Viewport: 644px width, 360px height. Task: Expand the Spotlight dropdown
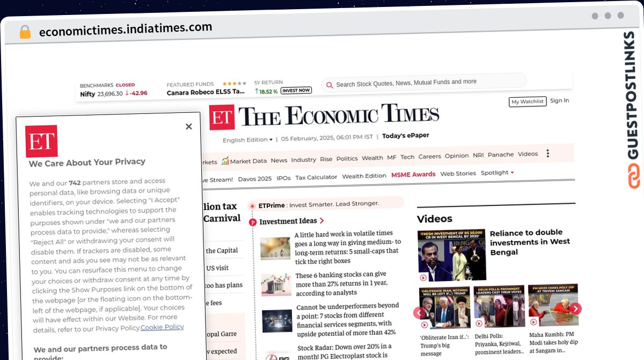click(497, 172)
